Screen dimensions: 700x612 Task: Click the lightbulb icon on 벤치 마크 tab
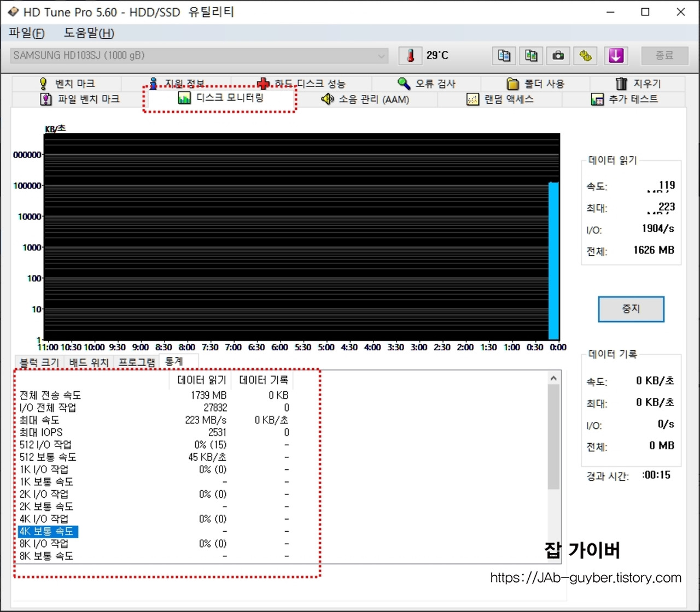point(44,83)
